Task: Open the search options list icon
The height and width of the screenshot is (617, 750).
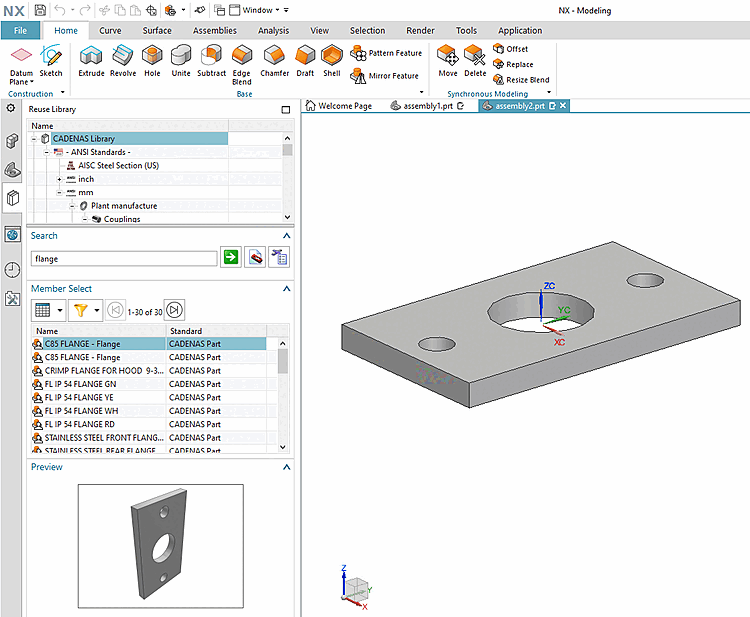Action: (x=279, y=257)
